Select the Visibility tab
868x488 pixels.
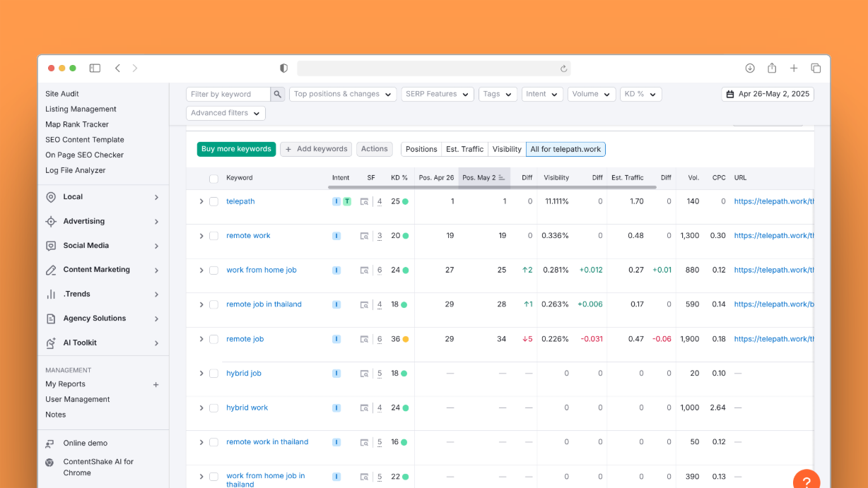click(x=507, y=149)
